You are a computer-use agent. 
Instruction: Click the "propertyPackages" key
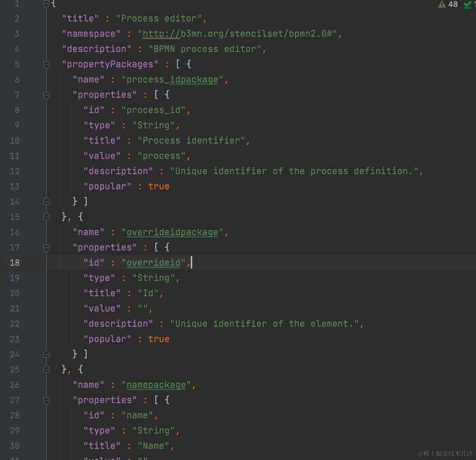click(x=110, y=64)
